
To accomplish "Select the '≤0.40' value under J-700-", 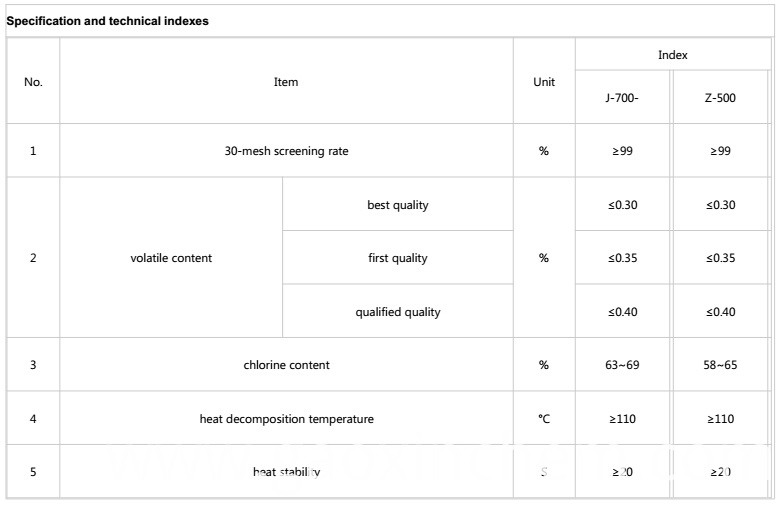I will [x=622, y=311].
